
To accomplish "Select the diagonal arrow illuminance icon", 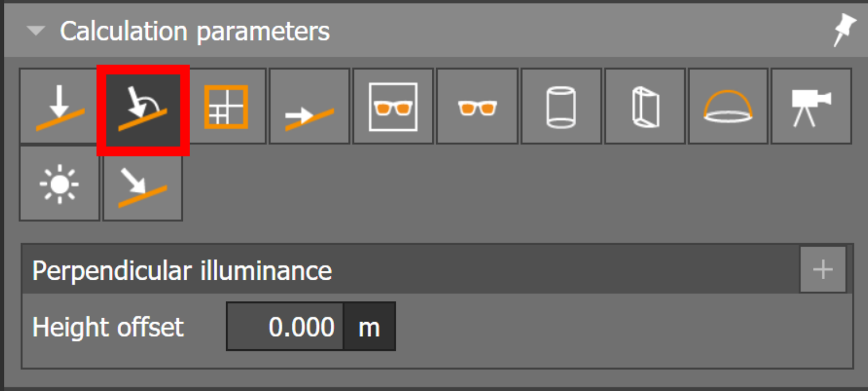I will [143, 184].
